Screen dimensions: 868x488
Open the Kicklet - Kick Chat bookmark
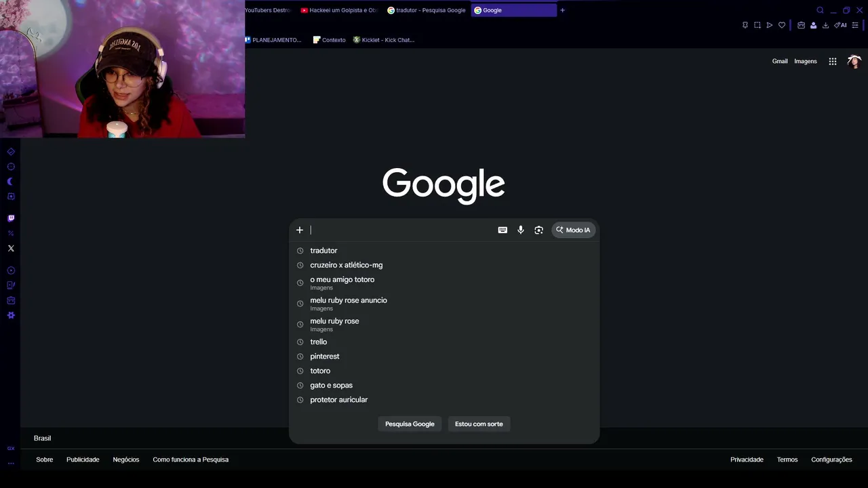384,40
